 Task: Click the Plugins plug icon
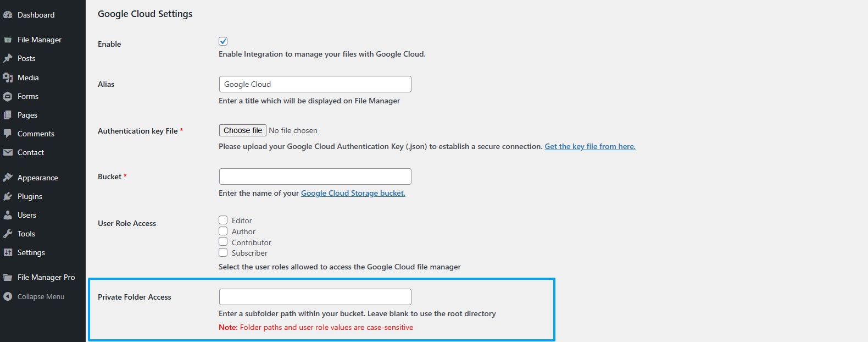(8, 196)
